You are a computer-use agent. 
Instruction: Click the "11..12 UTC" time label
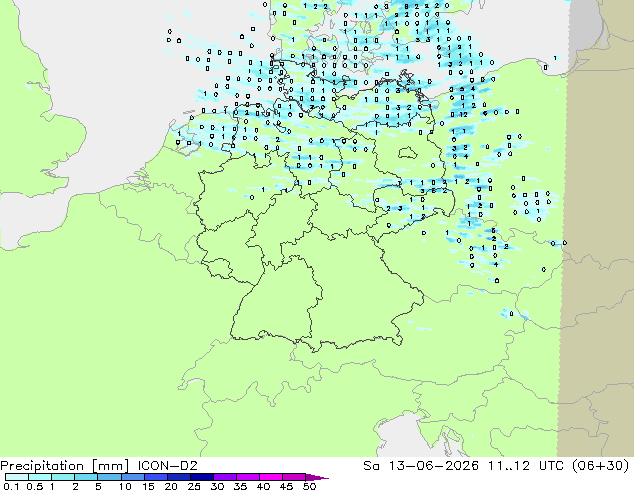(x=528, y=466)
